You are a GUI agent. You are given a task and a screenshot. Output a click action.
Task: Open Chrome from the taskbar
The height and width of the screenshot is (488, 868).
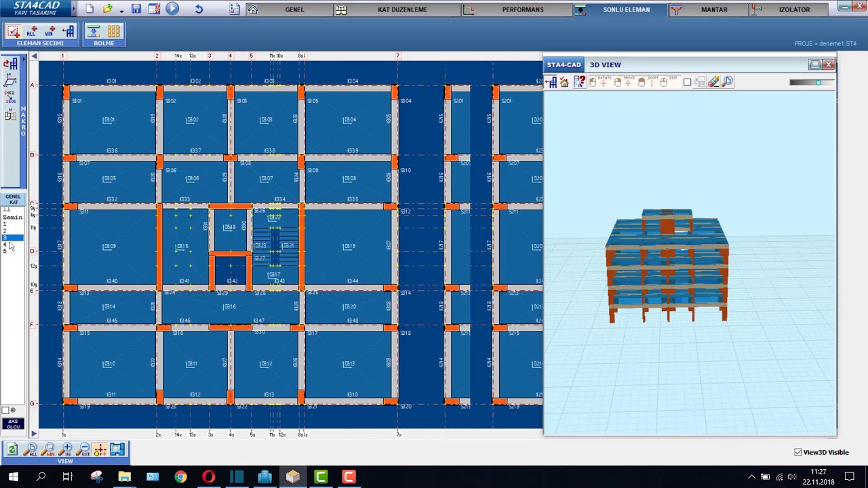[x=180, y=477]
